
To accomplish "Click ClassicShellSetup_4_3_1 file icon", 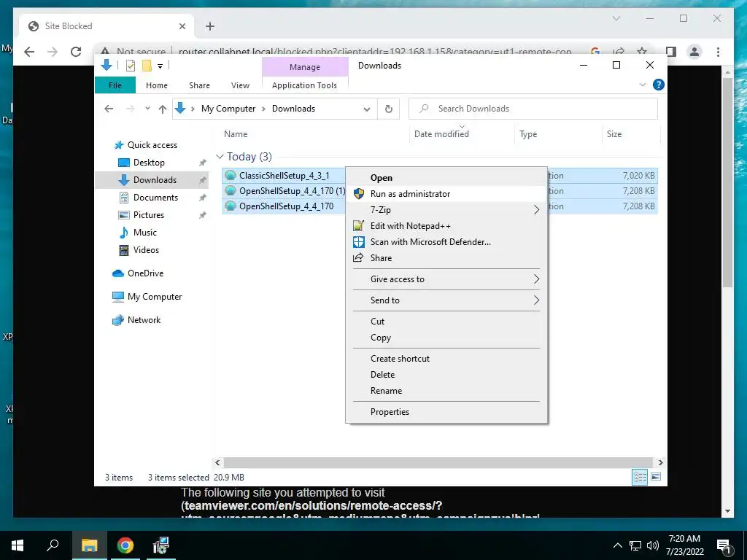I will [x=231, y=175].
